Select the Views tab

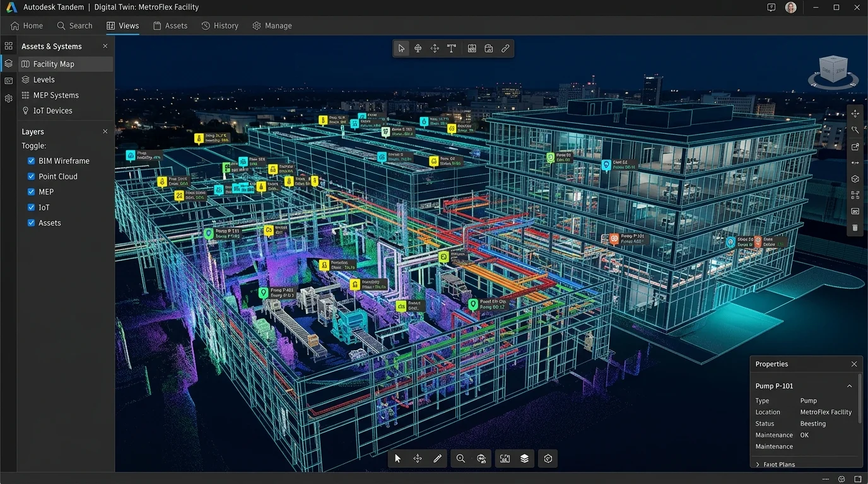click(x=122, y=26)
